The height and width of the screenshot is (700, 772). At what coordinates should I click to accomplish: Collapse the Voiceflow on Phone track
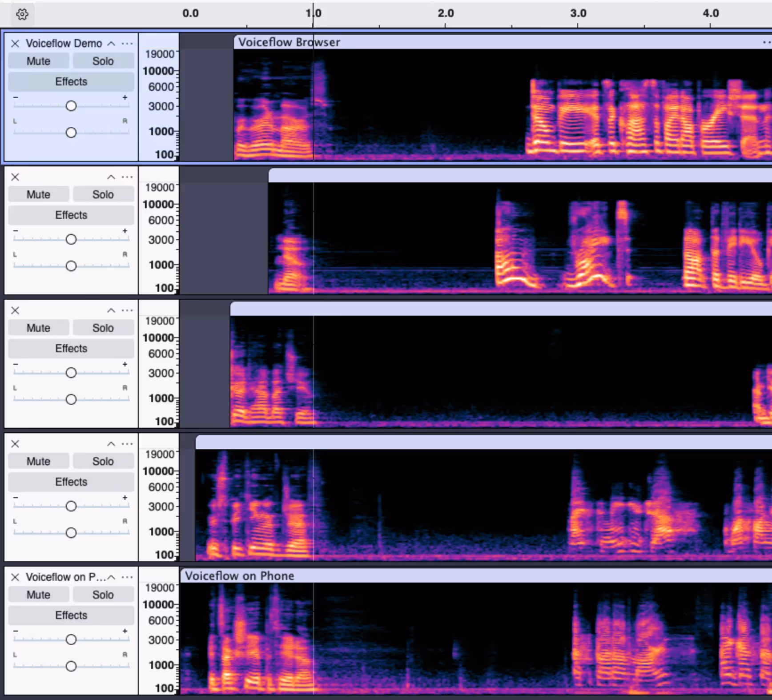click(x=111, y=577)
